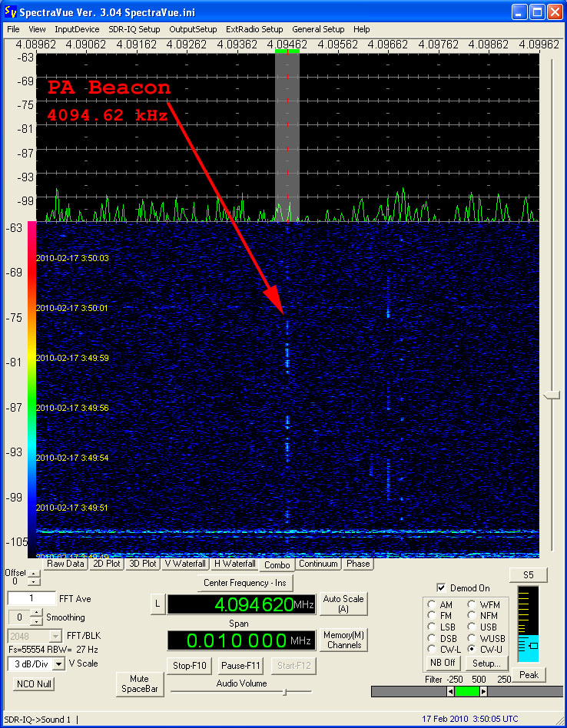Click the grey demod filter band in spectrum
Screen dimensions: 567x728
tap(287, 137)
